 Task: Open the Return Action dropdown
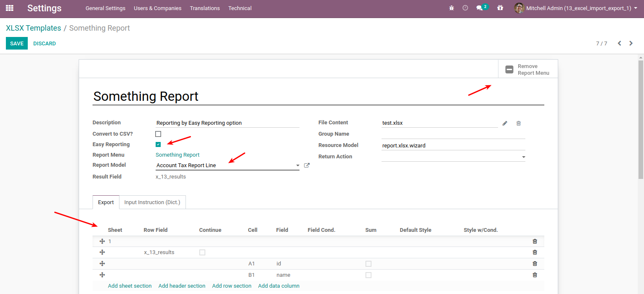click(x=523, y=156)
